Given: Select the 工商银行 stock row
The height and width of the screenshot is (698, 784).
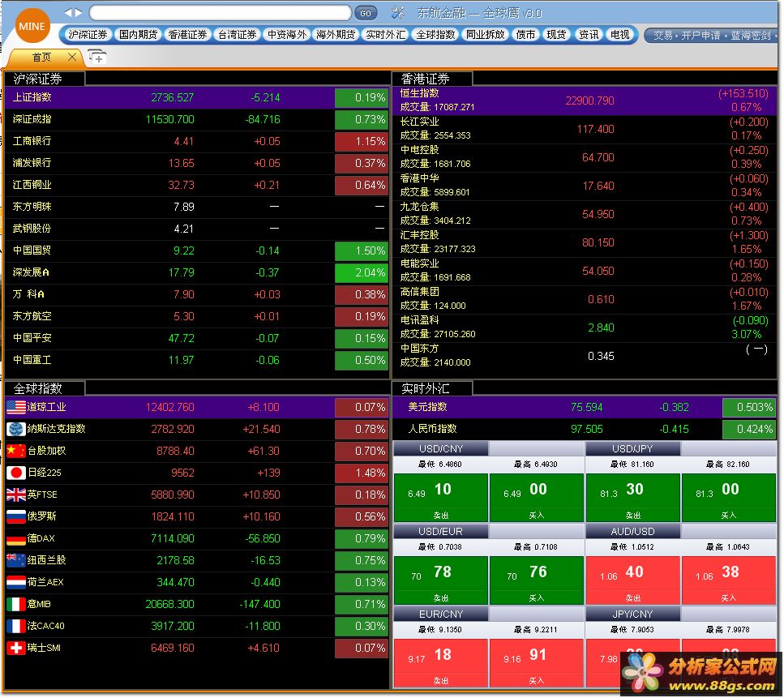Looking at the screenshot, I should [x=197, y=142].
